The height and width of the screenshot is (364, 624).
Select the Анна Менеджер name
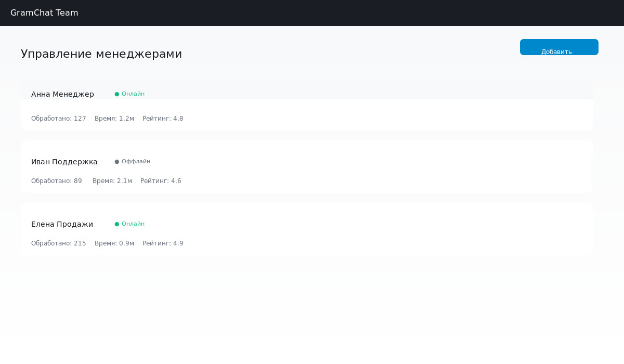point(62,94)
